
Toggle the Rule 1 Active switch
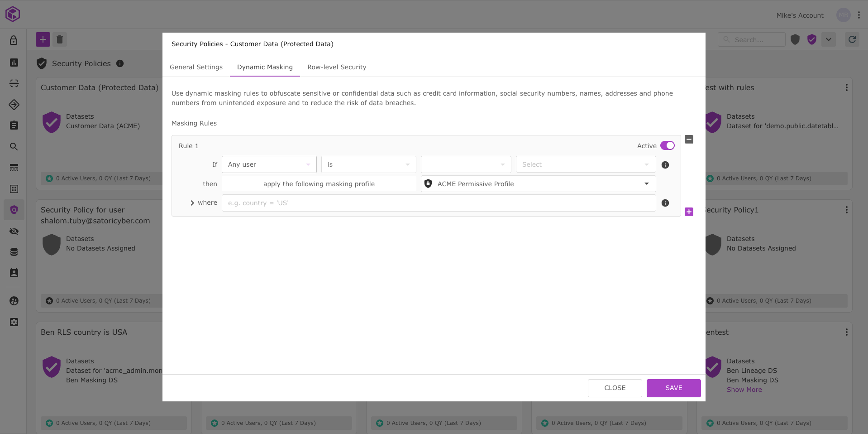coord(667,145)
